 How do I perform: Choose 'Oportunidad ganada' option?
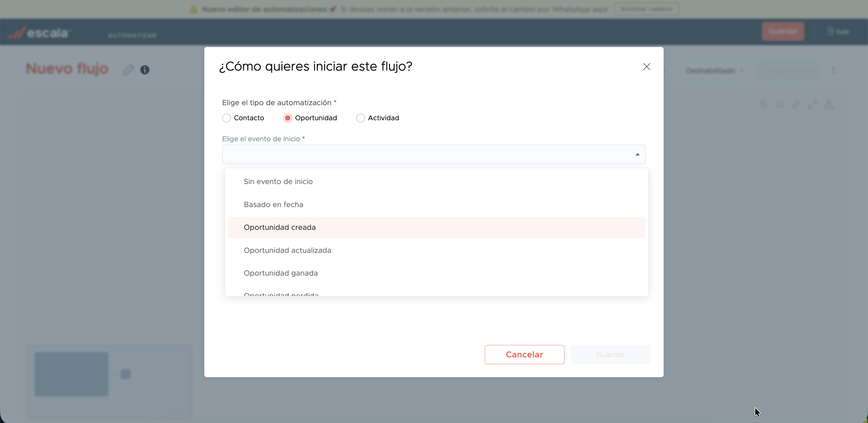[x=280, y=273]
